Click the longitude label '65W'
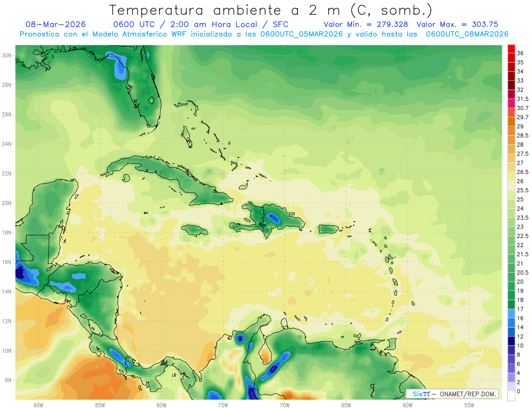Image resolution: width=532 pixels, height=411 pixels. (x=346, y=405)
